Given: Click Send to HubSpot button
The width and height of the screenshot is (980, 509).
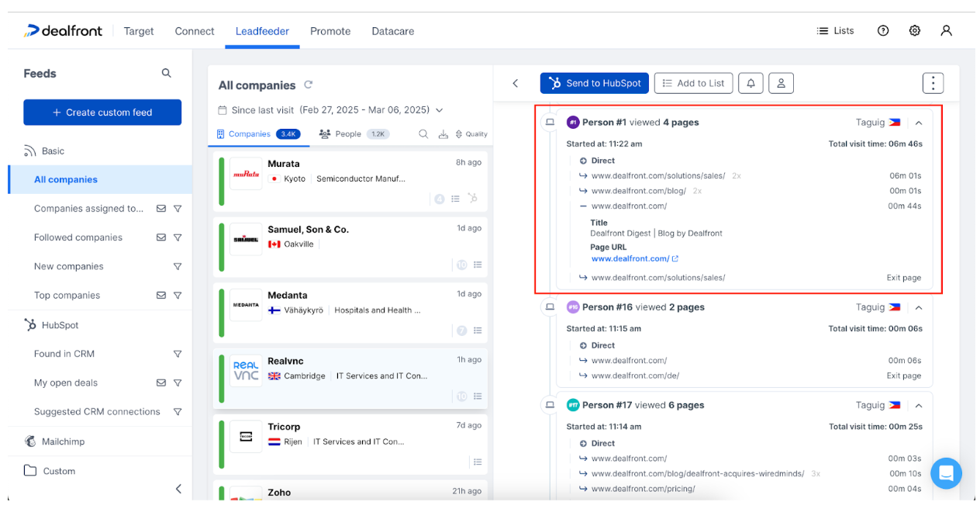Looking at the screenshot, I should click(x=594, y=83).
